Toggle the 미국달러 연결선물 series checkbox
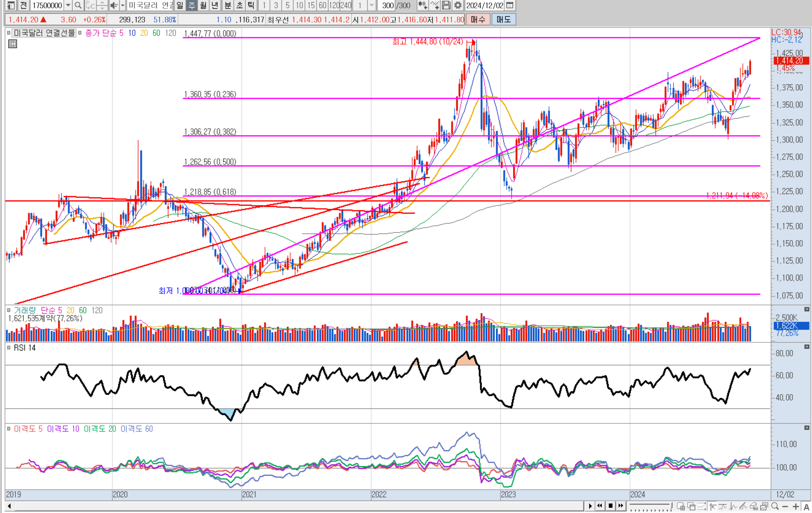Viewport: 812px width, 513px height. (9, 33)
